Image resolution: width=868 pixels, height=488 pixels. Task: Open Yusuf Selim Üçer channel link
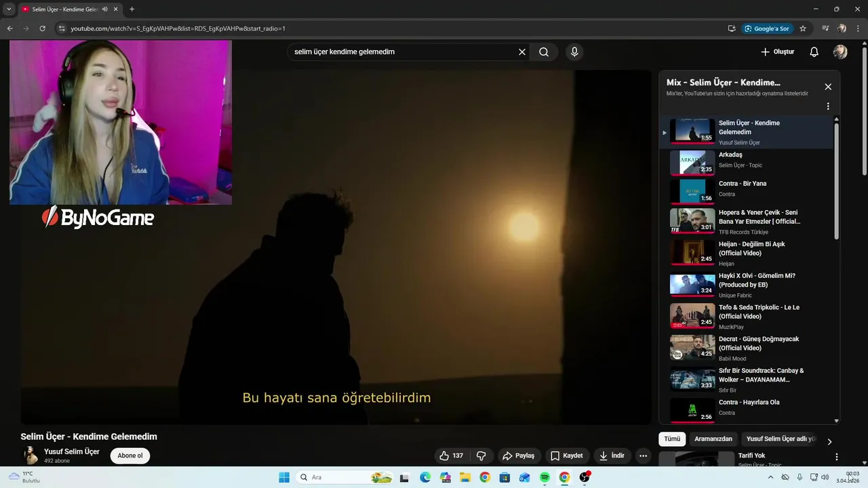tap(72, 451)
